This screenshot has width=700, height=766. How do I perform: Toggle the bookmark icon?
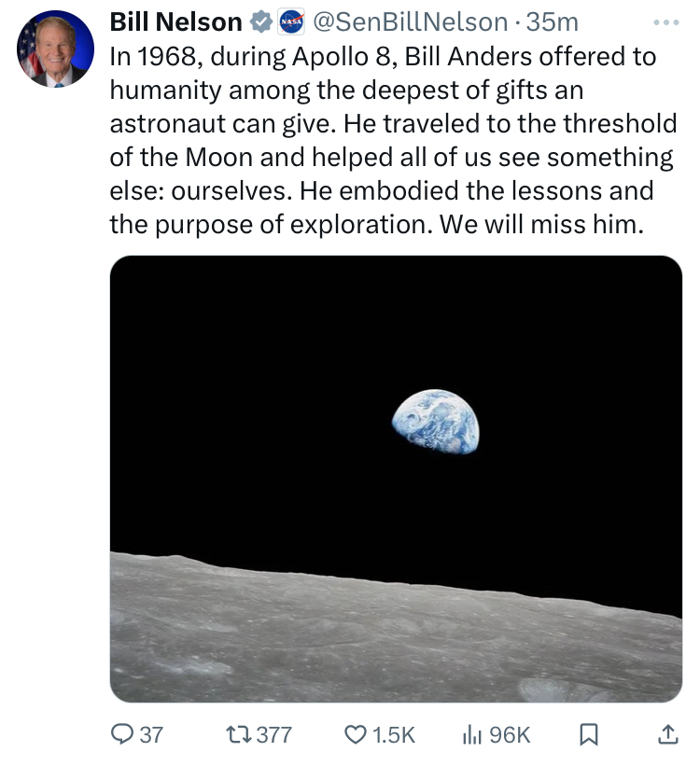tap(589, 734)
